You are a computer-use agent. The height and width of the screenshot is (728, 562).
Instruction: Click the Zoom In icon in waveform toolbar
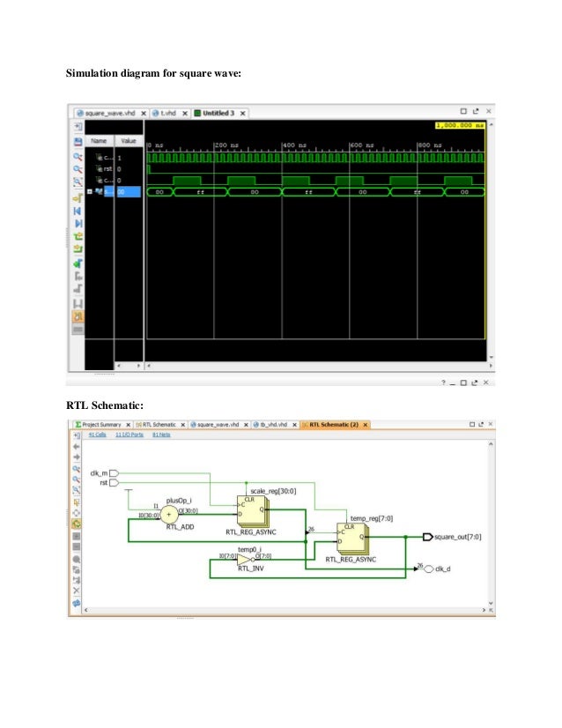[78, 157]
